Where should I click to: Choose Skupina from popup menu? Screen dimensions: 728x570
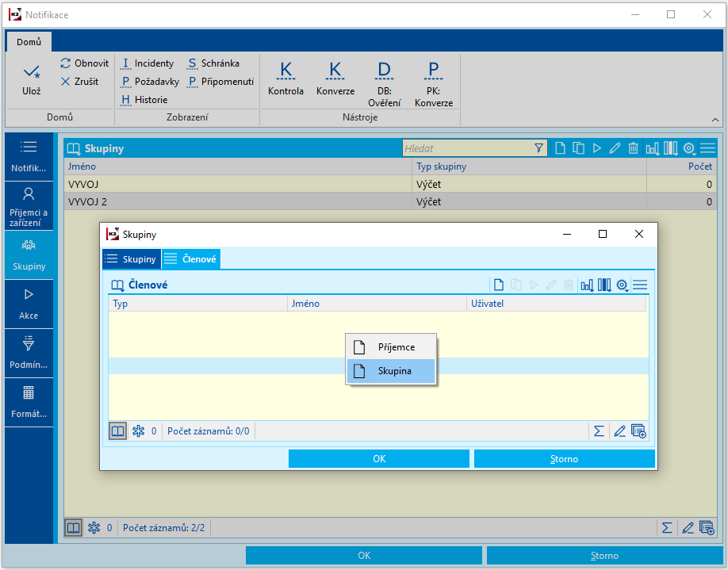point(391,371)
